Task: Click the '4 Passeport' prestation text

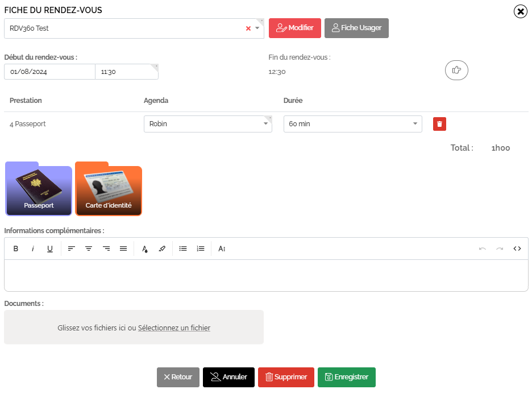Action: (27, 124)
